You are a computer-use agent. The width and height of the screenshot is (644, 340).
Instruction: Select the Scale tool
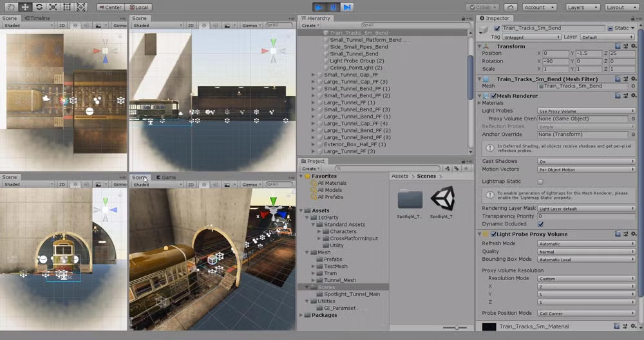pyautogui.click(x=53, y=7)
